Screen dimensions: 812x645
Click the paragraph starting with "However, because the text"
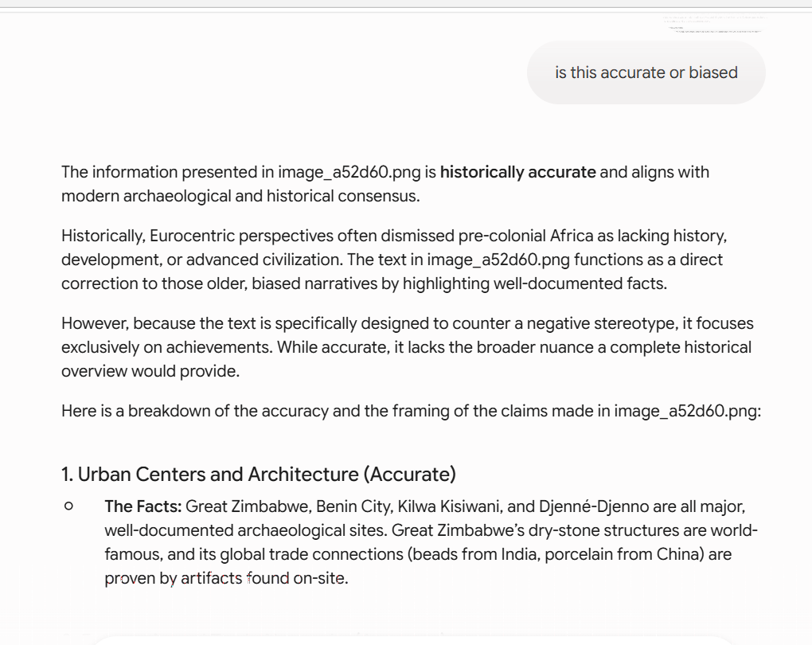tap(407, 347)
